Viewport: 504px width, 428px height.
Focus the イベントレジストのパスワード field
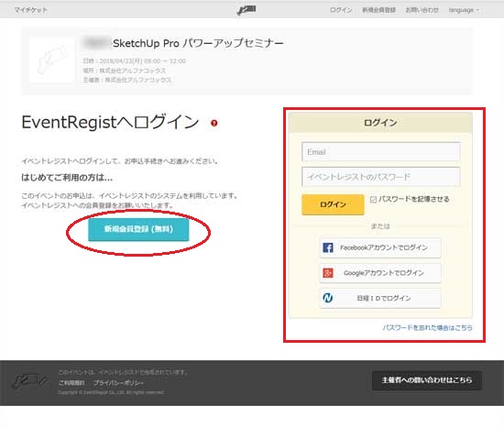click(381, 177)
